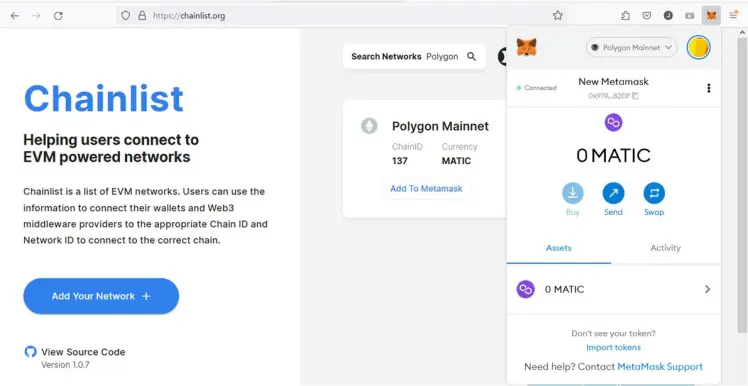Click the MetaMask fox toolbar extension icon
This screenshot has width=748, height=386.
click(711, 16)
